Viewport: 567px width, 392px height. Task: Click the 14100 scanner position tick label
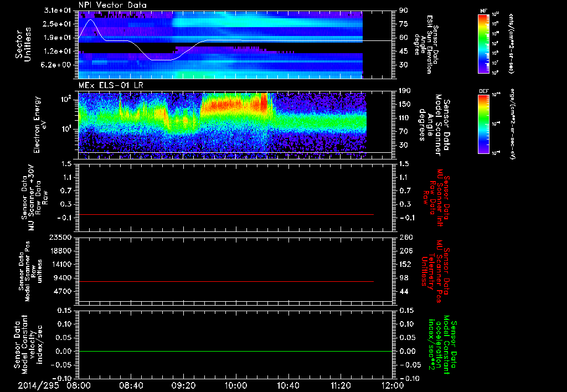60,264
